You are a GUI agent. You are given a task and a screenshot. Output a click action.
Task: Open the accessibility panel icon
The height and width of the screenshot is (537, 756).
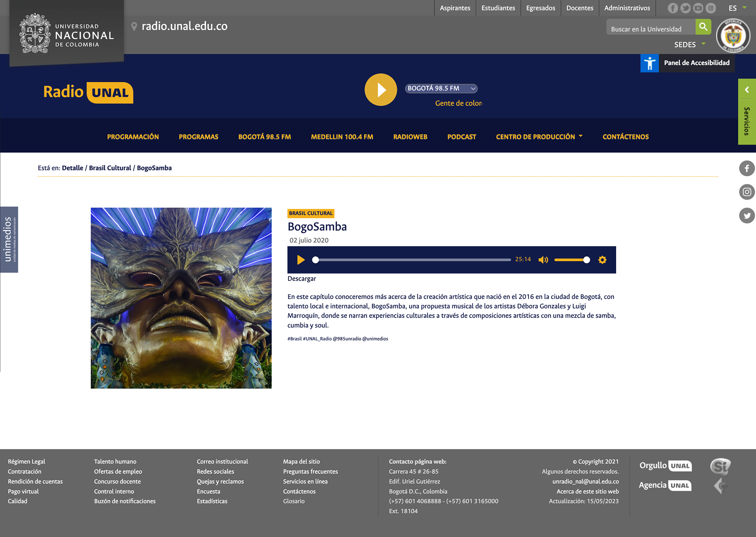(x=649, y=63)
